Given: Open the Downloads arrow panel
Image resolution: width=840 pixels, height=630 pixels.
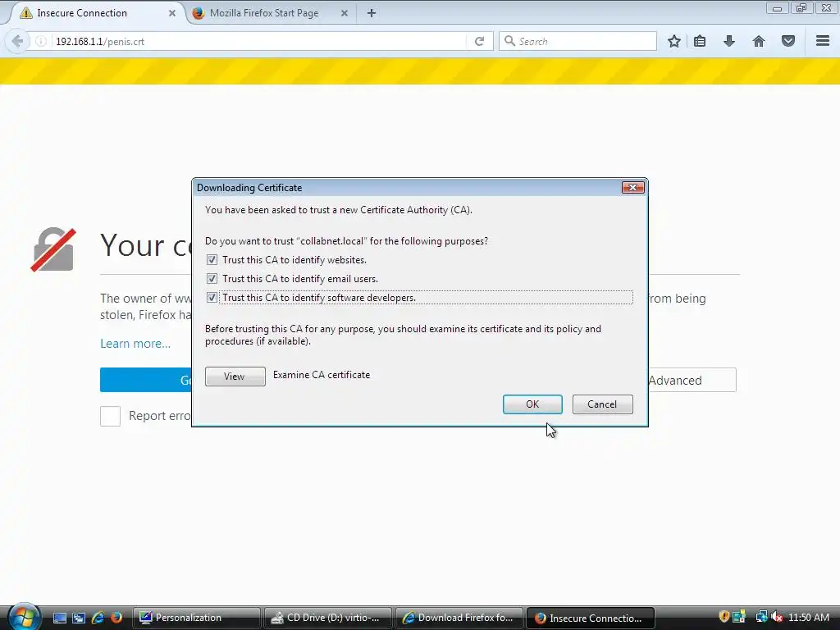Looking at the screenshot, I should click(x=729, y=41).
